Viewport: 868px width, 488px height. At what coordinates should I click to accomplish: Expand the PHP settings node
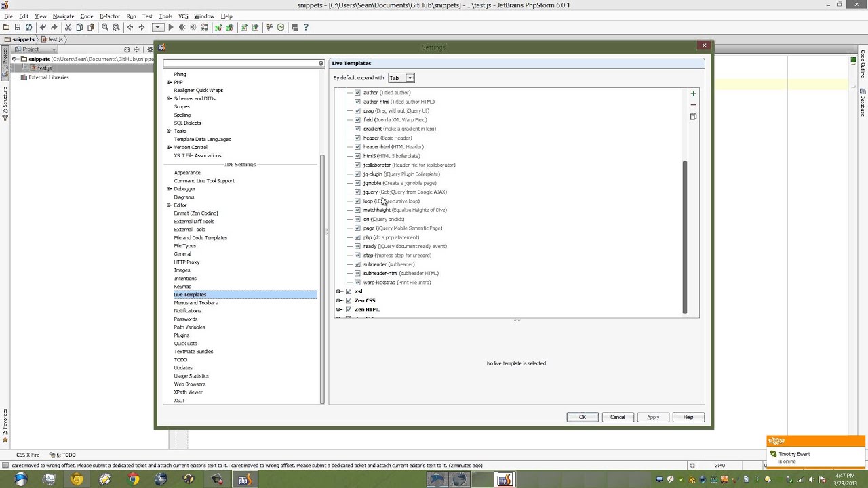click(169, 82)
